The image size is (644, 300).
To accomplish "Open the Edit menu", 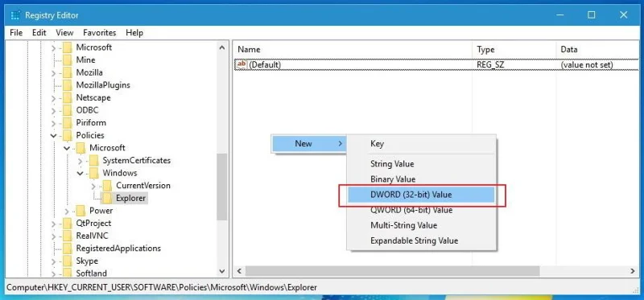I will click(x=39, y=32).
